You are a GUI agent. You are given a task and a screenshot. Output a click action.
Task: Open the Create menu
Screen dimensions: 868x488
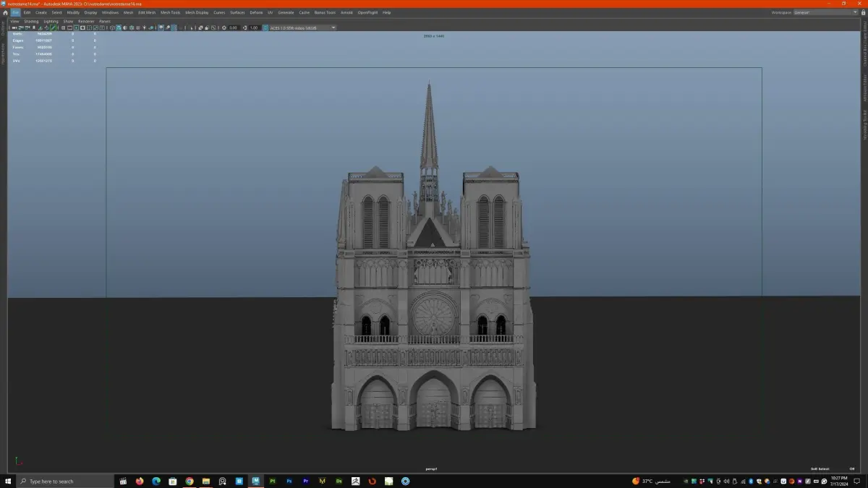click(x=41, y=12)
